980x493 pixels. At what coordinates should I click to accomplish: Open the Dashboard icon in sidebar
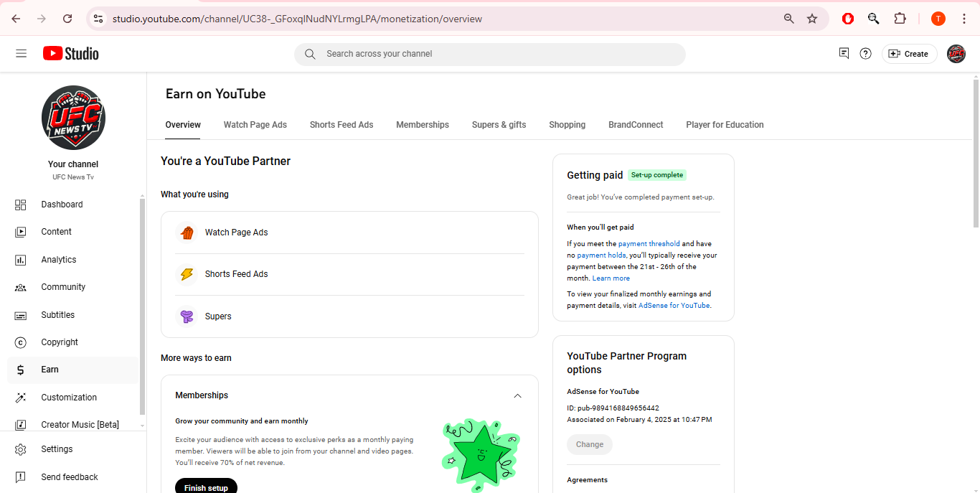click(21, 205)
